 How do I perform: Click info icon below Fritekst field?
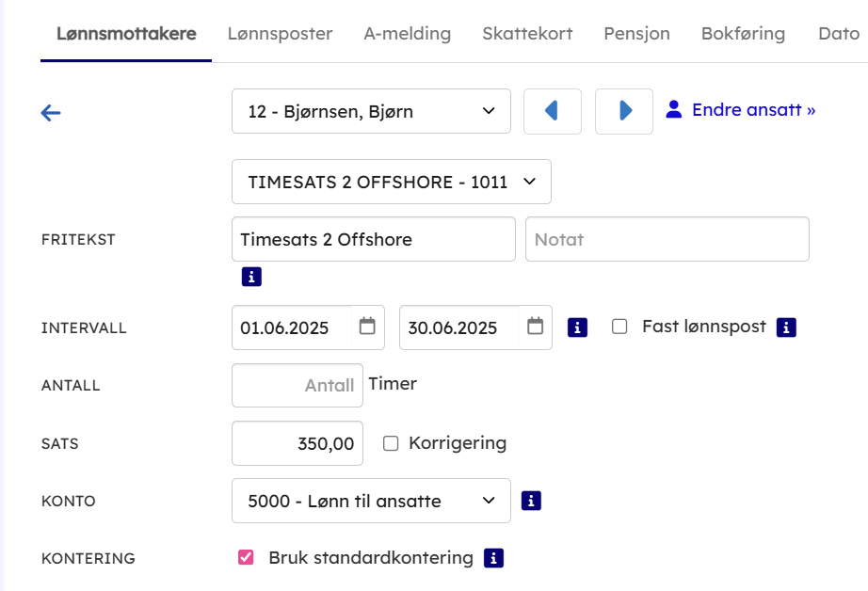251,277
